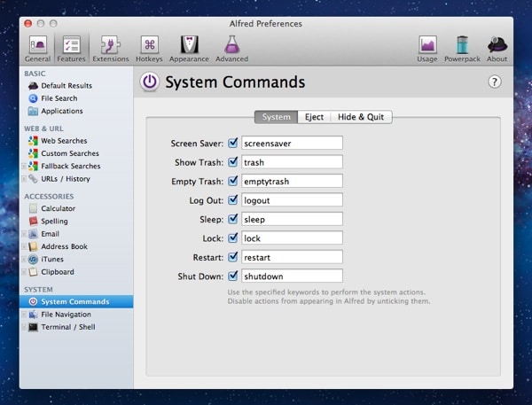The width and height of the screenshot is (532, 405).
Task: Select System Commands in the sidebar
Action: tap(76, 301)
